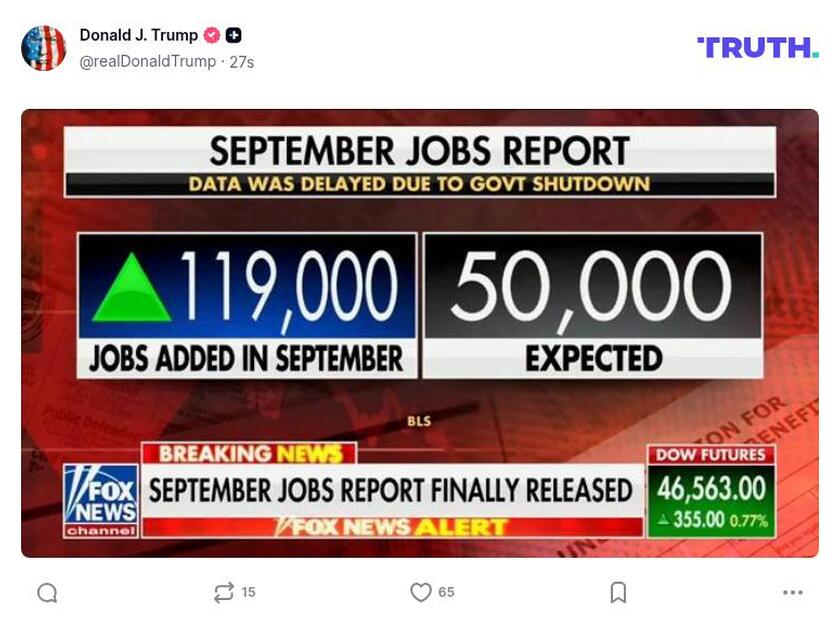Screen dimensions: 840x632
Task: Click the Fox News channel logo in image
Action: click(x=101, y=501)
